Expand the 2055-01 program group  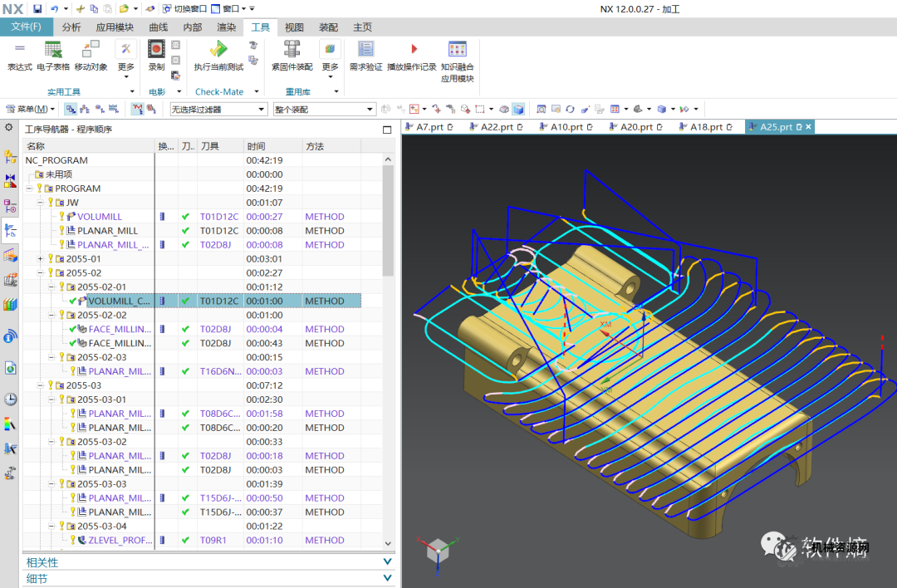click(40, 259)
